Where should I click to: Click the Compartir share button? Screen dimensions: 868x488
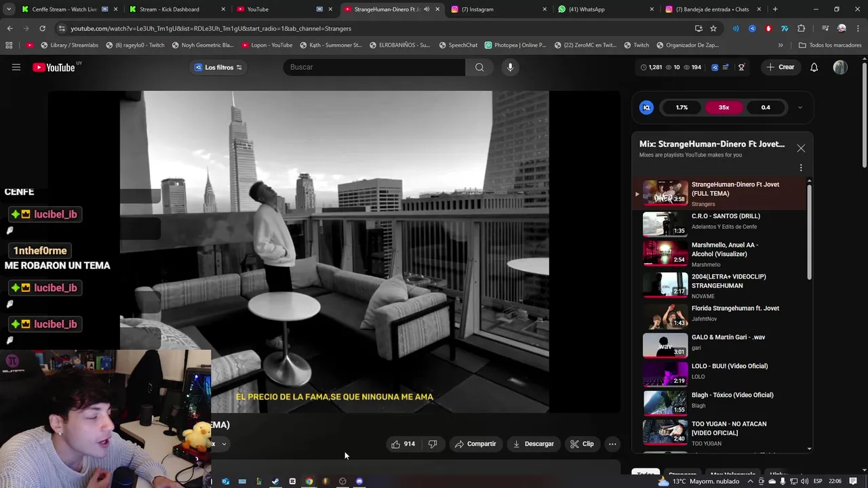tap(475, 444)
